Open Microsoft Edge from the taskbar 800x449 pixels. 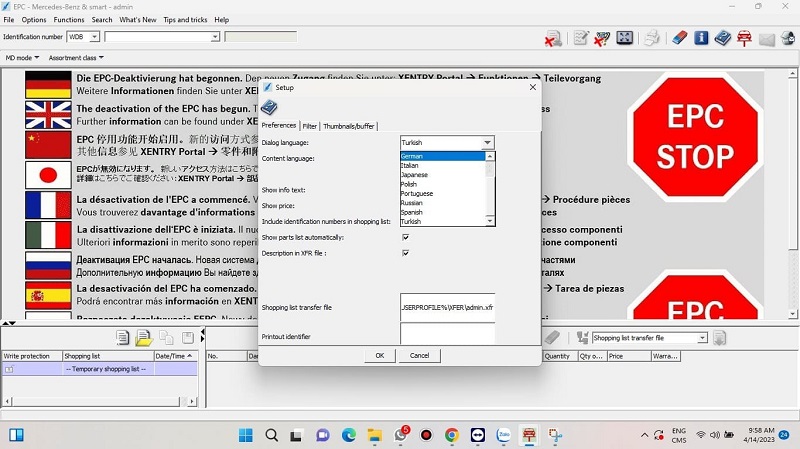[348, 435]
